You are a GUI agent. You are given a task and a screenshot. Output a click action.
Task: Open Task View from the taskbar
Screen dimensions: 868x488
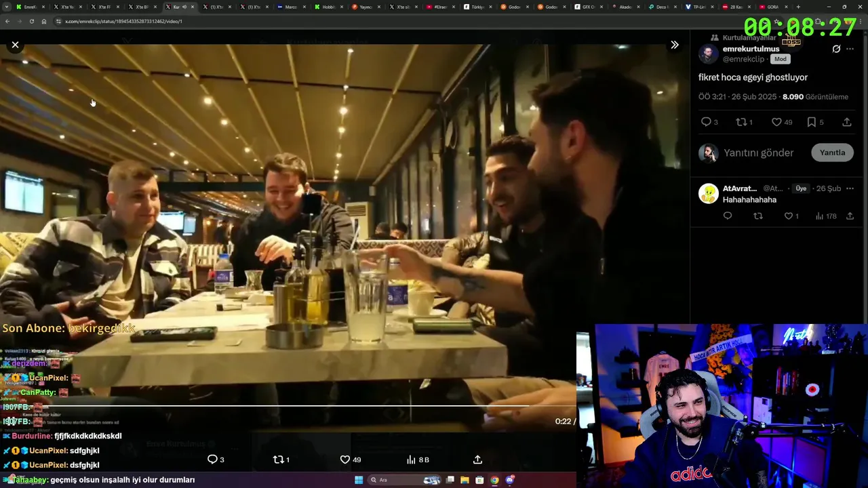pyautogui.click(x=450, y=480)
